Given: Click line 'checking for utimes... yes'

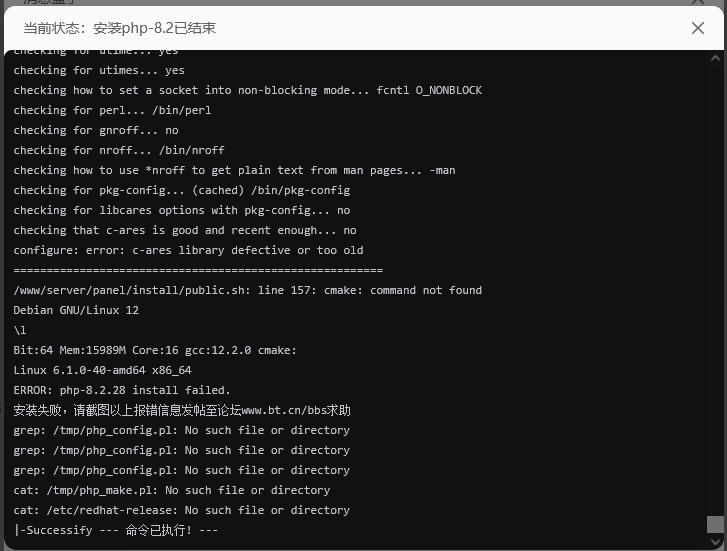Looking at the screenshot, I should click(99, 70).
